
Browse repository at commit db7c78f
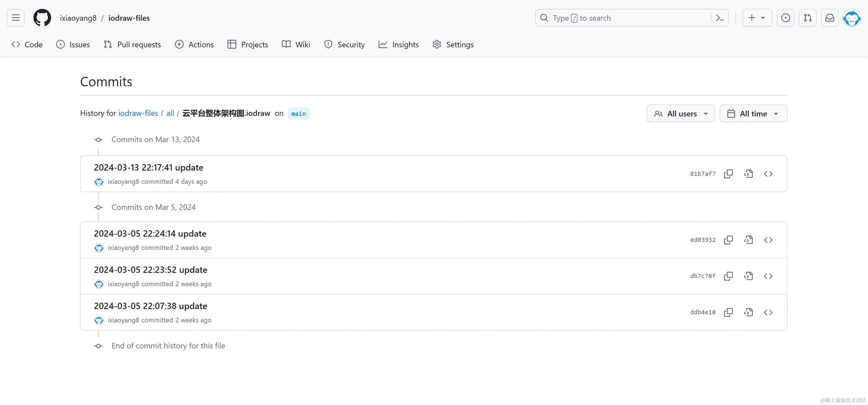tap(768, 276)
